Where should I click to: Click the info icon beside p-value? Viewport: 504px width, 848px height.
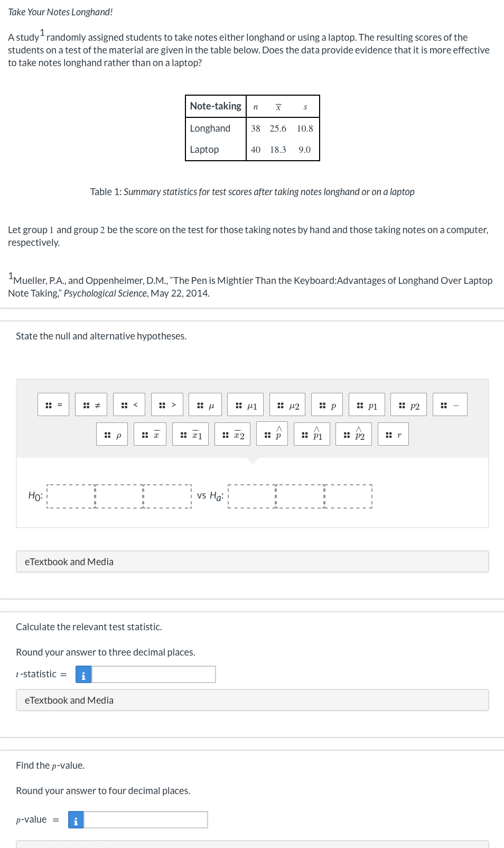[75, 819]
